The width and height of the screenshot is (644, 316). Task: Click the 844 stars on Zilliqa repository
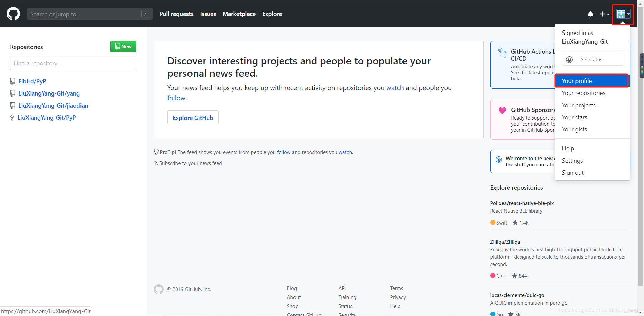coord(519,276)
